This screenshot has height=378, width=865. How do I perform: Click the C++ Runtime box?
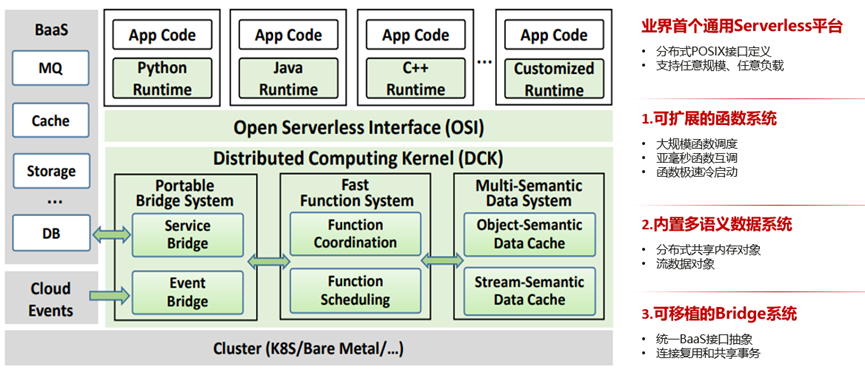click(x=415, y=78)
